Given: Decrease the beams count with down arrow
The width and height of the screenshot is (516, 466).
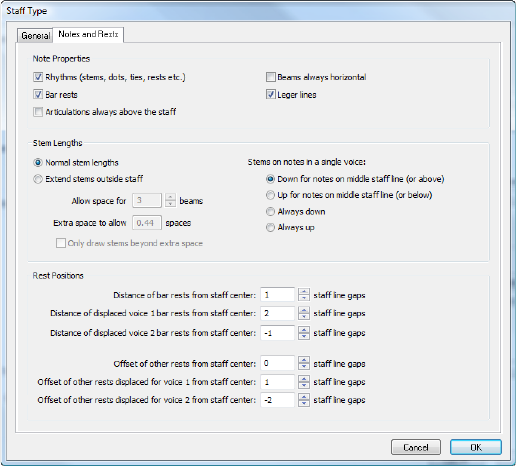Looking at the screenshot, I should point(170,204).
